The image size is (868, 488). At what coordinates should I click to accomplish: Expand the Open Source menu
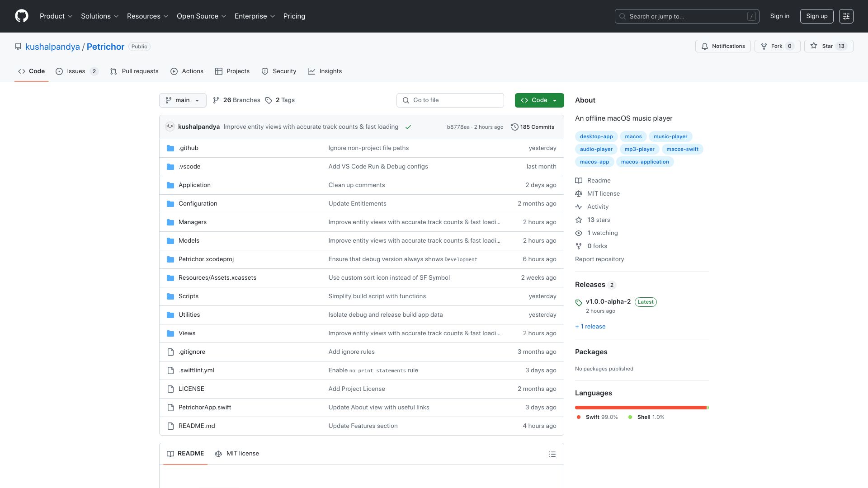[202, 16]
